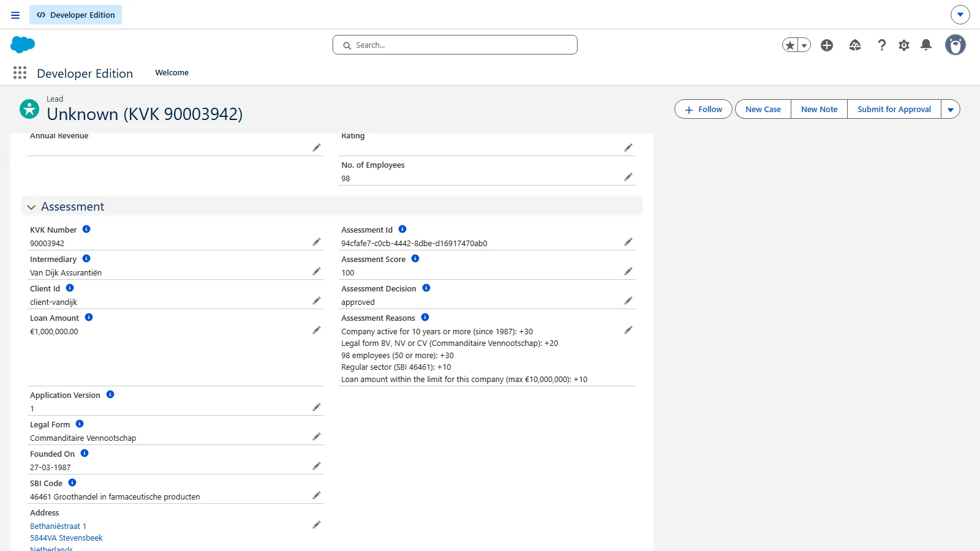Edit the Annual Revenue field pencil
This screenshot has width=980, height=551.
click(317, 148)
